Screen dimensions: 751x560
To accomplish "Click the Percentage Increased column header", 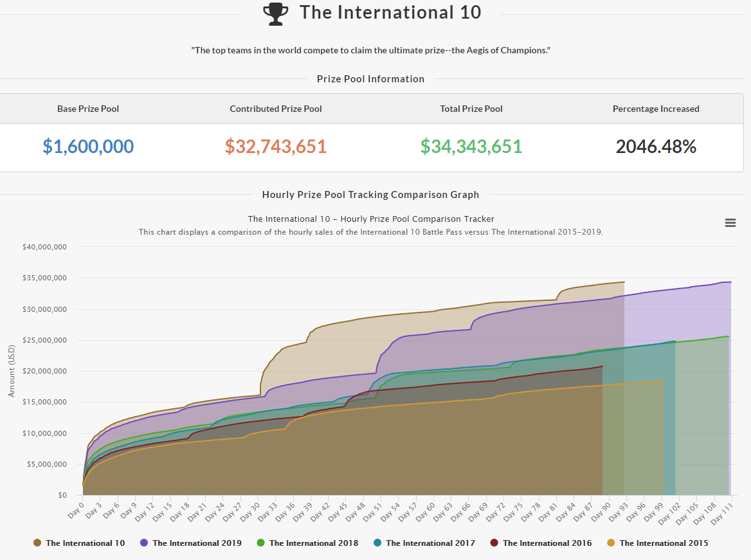I will 656,109.
